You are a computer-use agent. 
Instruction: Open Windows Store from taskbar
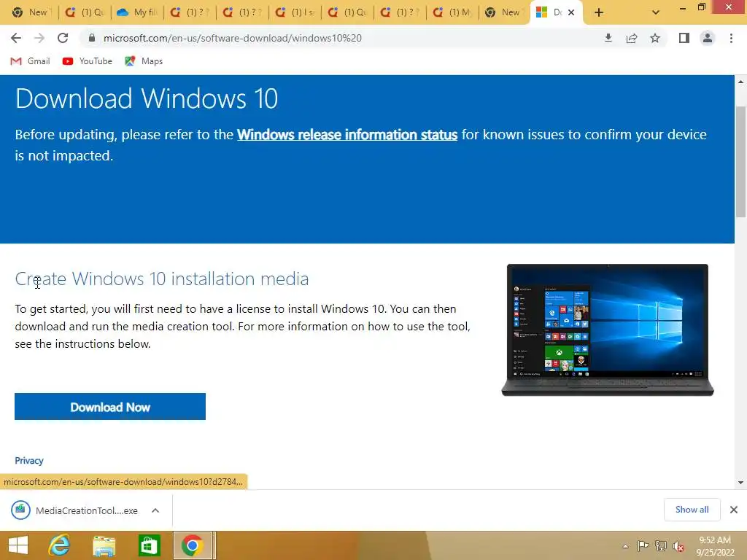[149, 545]
